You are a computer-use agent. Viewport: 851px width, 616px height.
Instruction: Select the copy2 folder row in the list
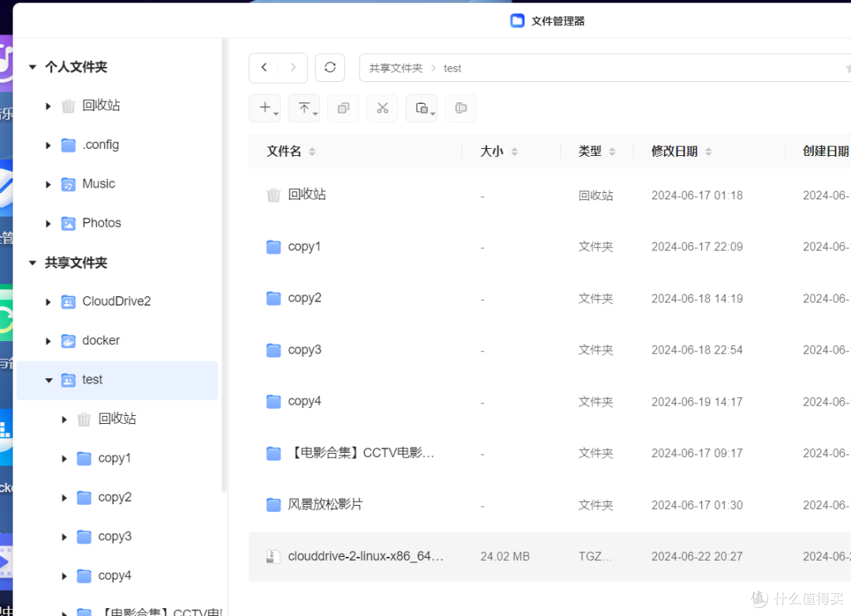click(550, 299)
